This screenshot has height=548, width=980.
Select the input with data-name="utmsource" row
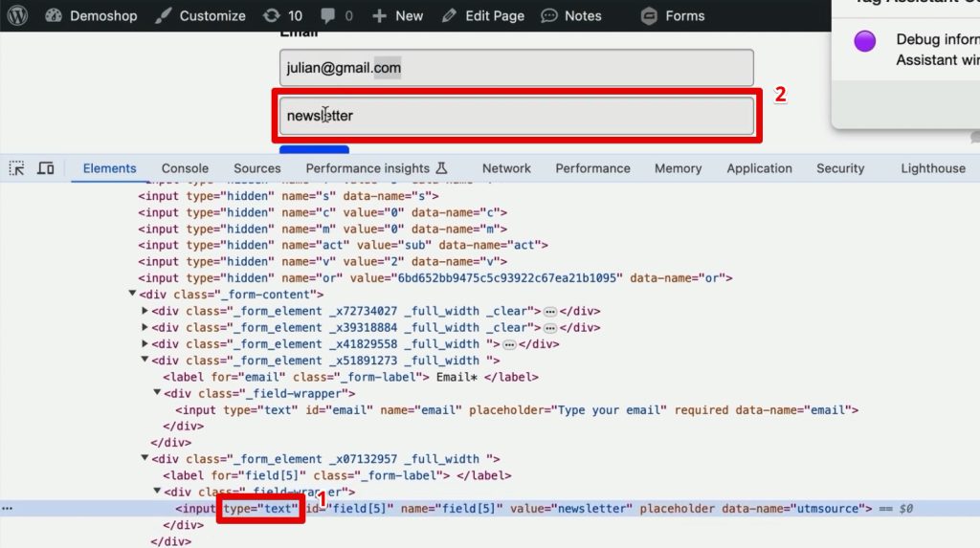click(523, 508)
